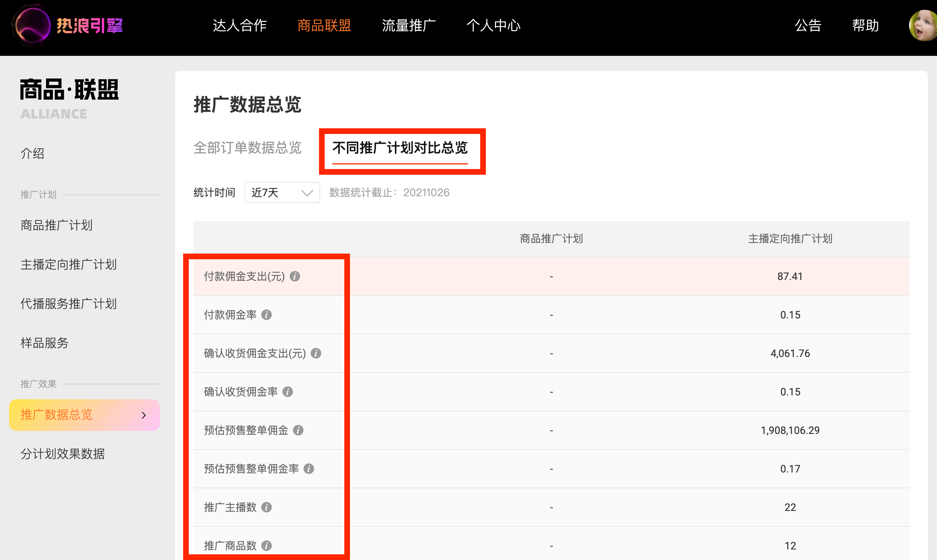The height and width of the screenshot is (560, 937).
Task: Click info icon beside 预估预售整单佣金率
Action: (309, 469)
